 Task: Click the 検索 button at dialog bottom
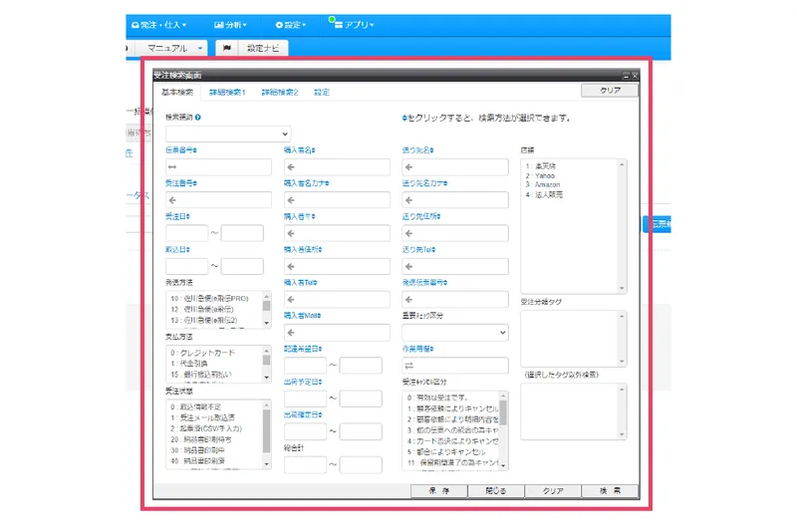[x=610, y=490]
